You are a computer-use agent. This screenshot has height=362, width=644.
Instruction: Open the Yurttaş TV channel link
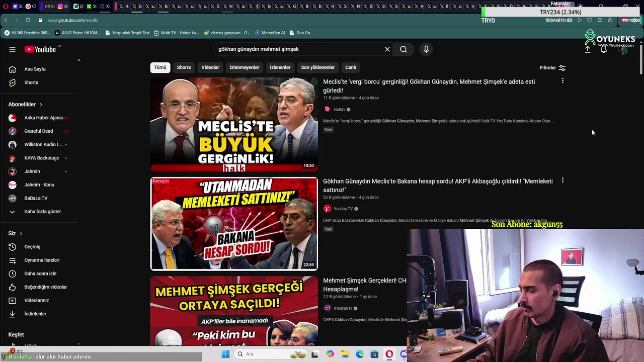click(343, 209)
